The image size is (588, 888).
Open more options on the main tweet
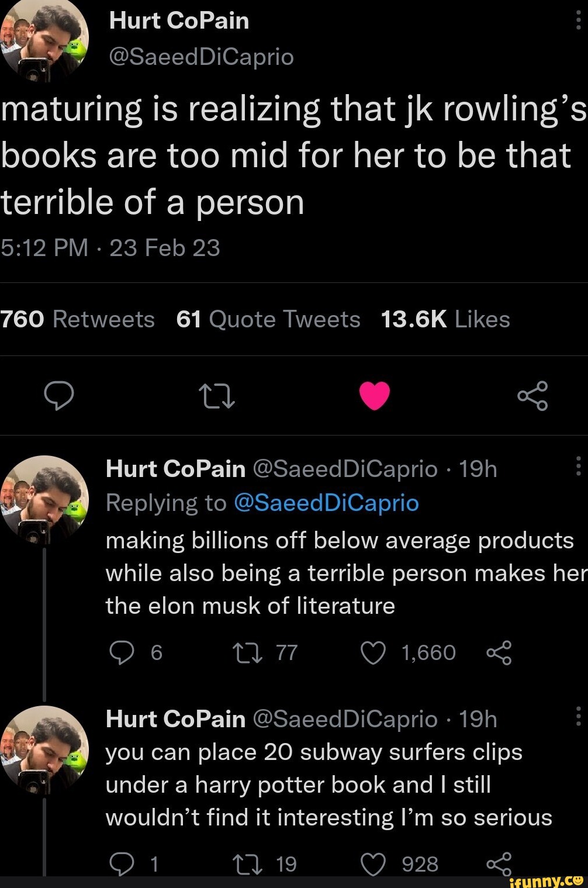[577, 21]
